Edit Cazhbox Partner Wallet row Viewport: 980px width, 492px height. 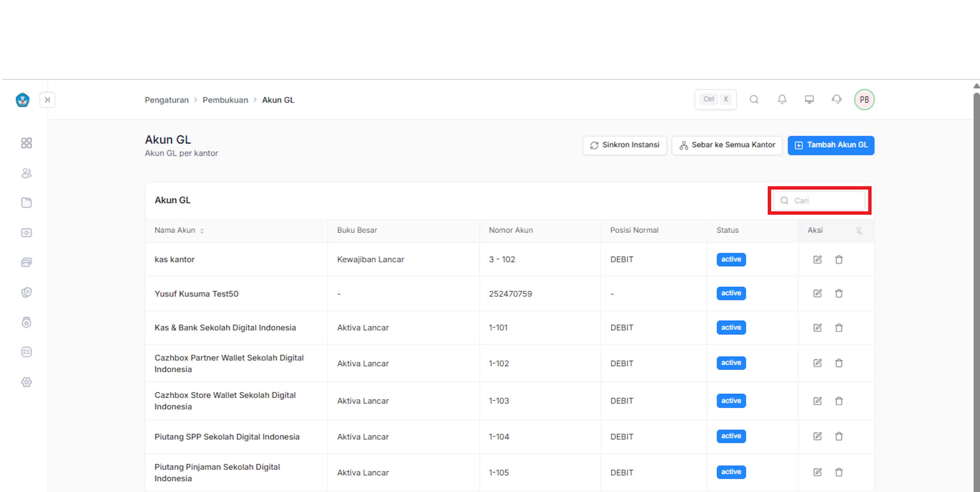click(817, 363)
